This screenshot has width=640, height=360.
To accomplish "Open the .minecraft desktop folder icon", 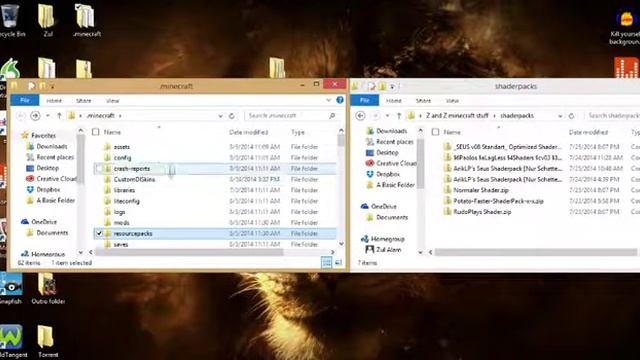I will coord(87,20).
